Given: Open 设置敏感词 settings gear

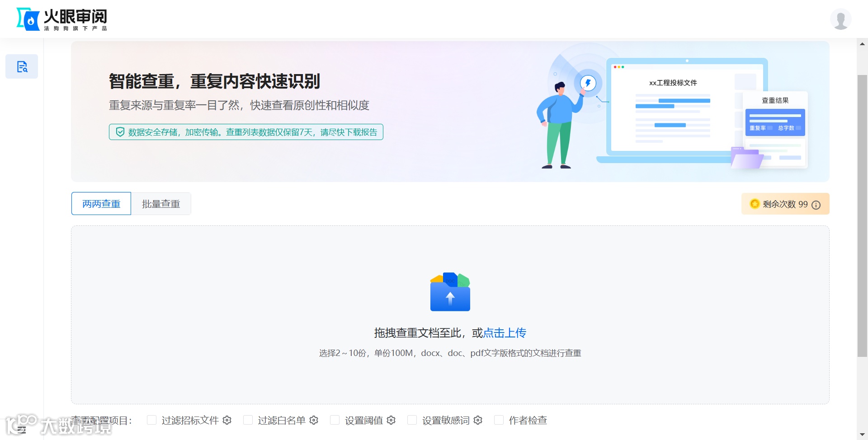Looking at the screenshot, I should (x=478, y=420).
